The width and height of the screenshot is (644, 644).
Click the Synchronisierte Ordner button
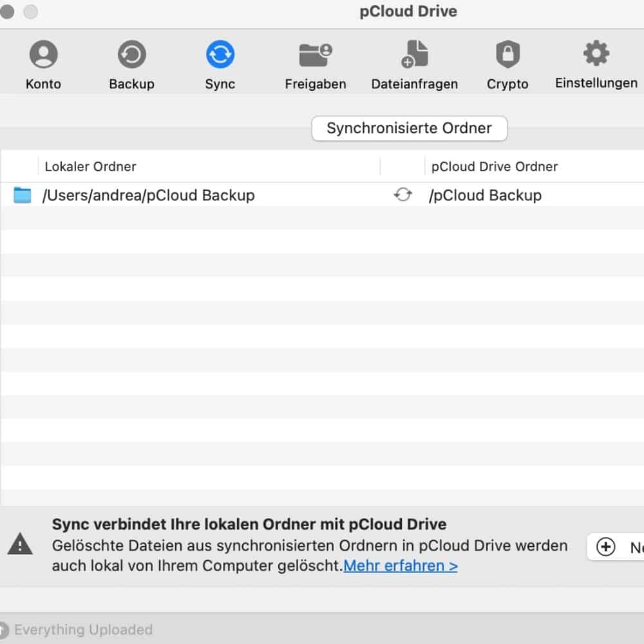point(409,128)
